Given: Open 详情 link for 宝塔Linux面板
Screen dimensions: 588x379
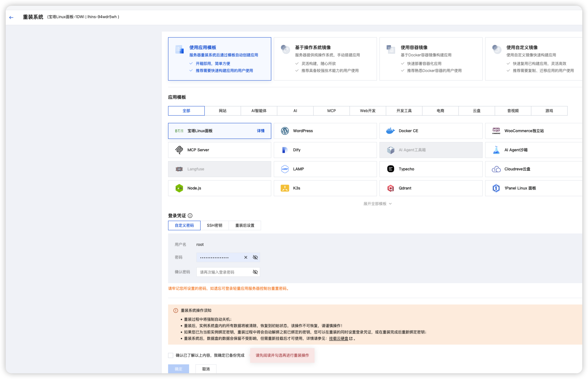Looking at the screenshot, I should coord(261,131).
